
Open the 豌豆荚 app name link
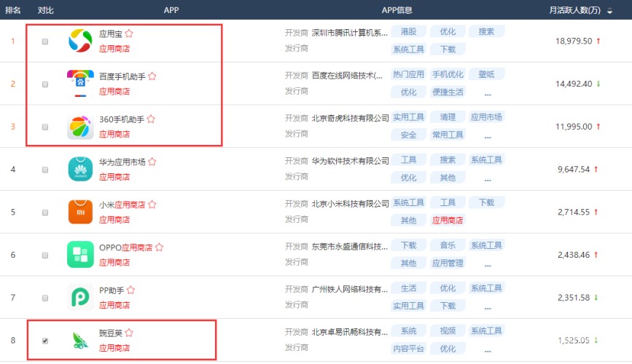[x=111, y=333]
